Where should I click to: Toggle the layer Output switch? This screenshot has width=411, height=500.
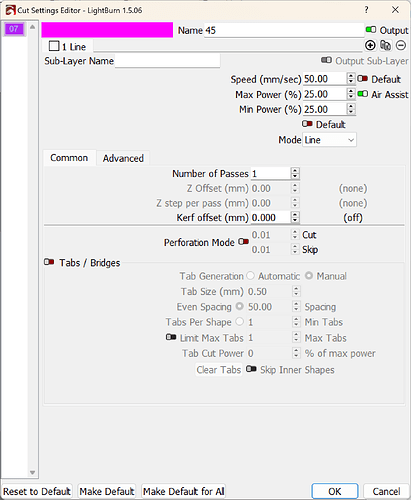[371, 30]
